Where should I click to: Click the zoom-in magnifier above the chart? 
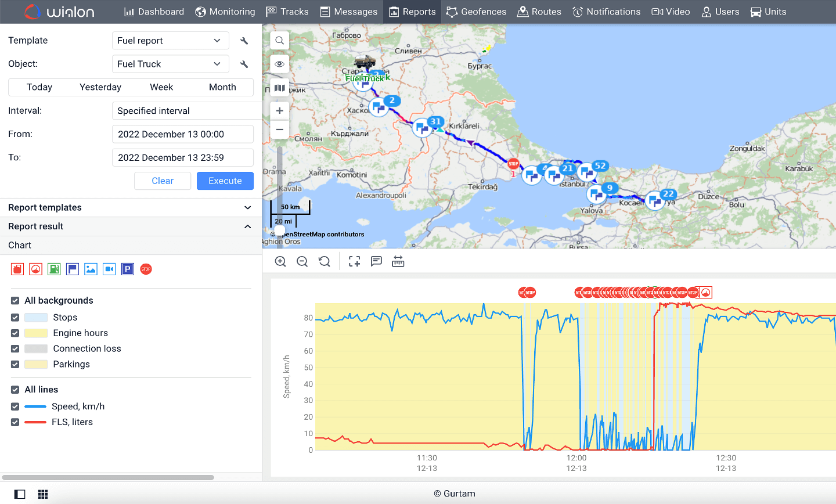(x=280, y=261)
